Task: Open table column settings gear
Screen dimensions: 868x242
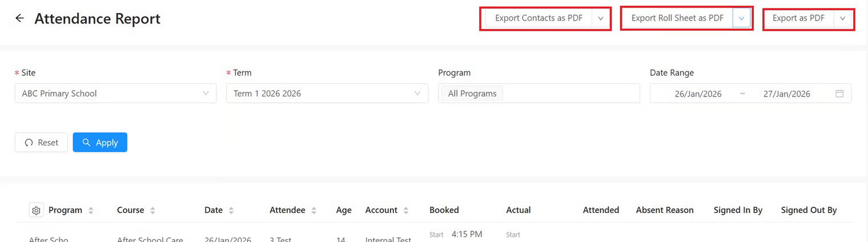Action: 37,211
